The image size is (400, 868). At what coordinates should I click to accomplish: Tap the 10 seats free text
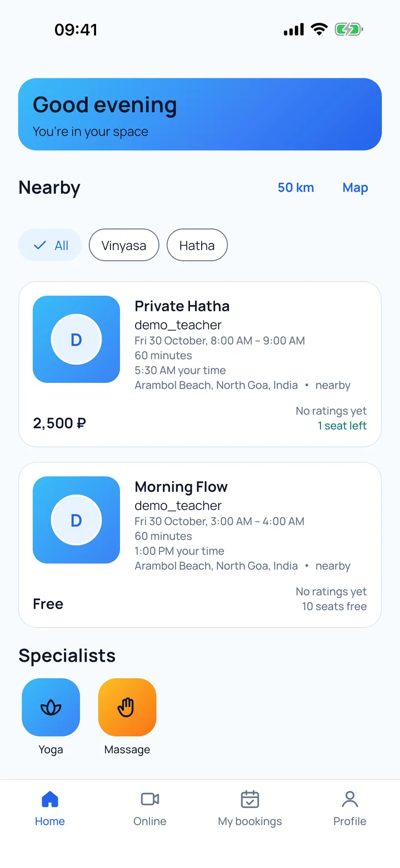tap(334, 607)
